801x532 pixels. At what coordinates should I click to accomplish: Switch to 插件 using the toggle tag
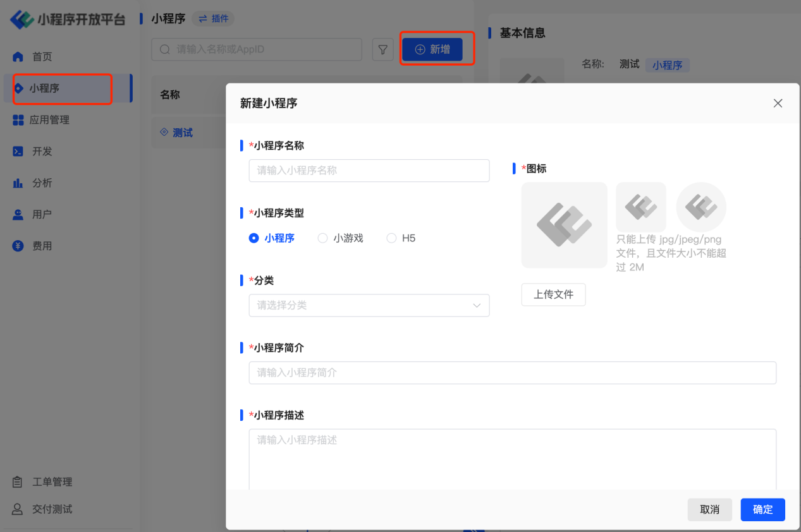click(x=213, y=19)
